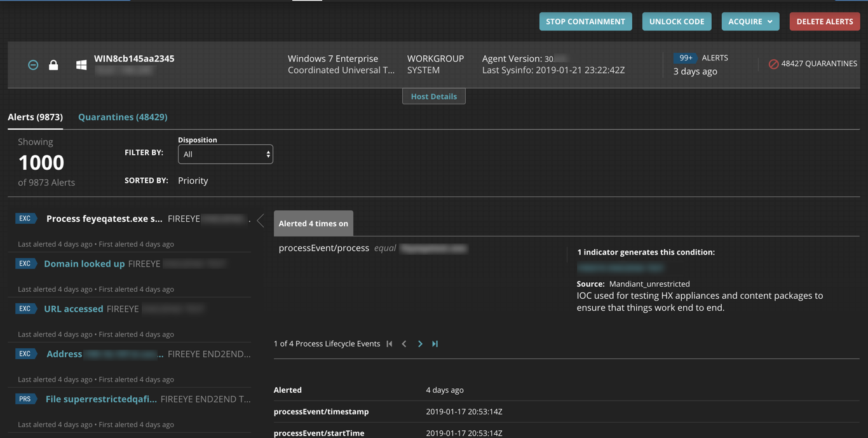
Task: Click 1 of 4 Process Lifecycle Events
Action: click(x=327, y=344)
